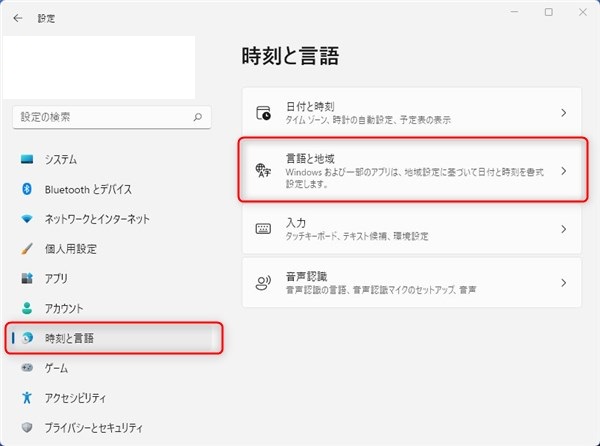This screenshot has width=600, height=446.
Task: Go back with the arrow button
Action: [x=18, y=17]
